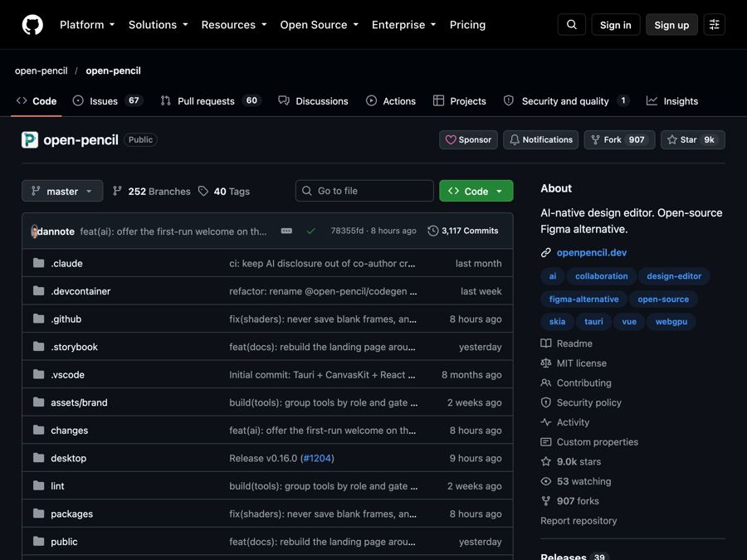Switch to the Actions tab

tap(391, 101)
